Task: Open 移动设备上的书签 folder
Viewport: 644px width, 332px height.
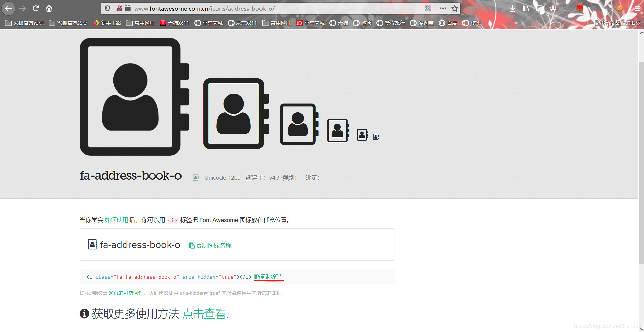Action: pos(617,23)
